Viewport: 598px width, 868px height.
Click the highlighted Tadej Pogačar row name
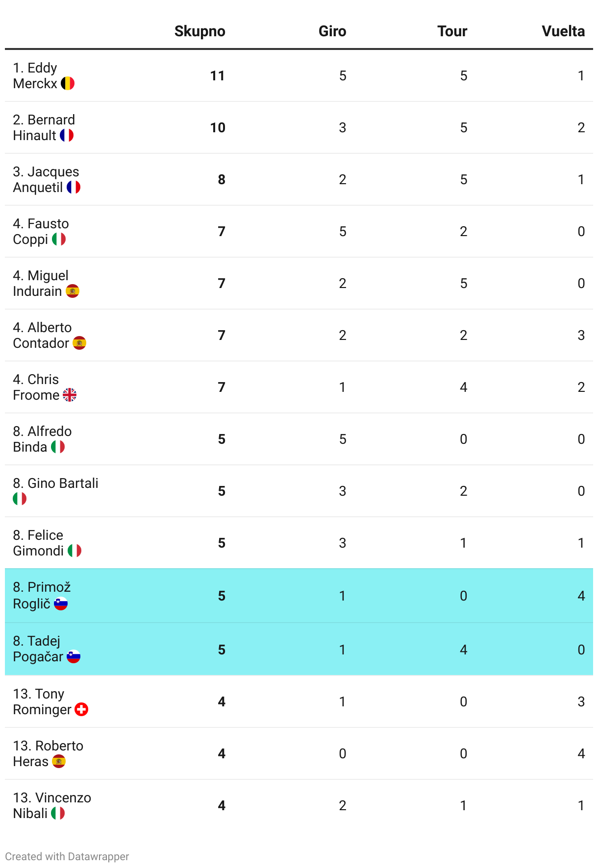click(x=47, y=649)
